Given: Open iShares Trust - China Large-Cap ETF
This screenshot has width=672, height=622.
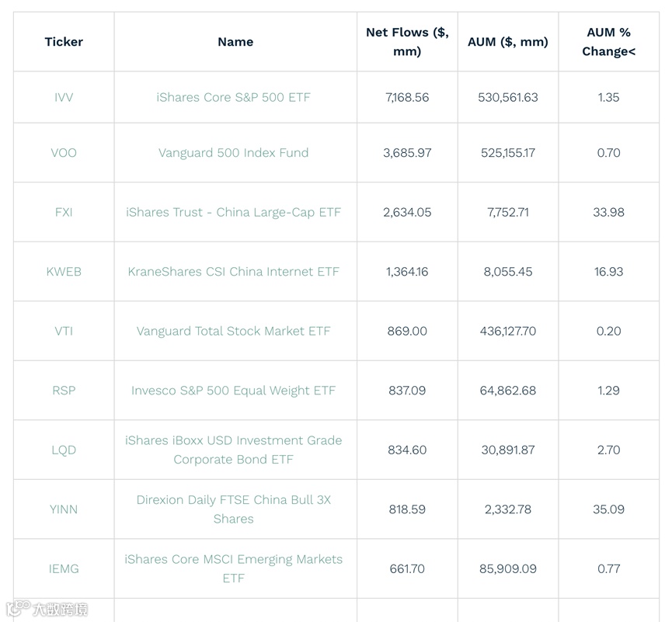Looking at the screenshot, I should coord(234,212).
